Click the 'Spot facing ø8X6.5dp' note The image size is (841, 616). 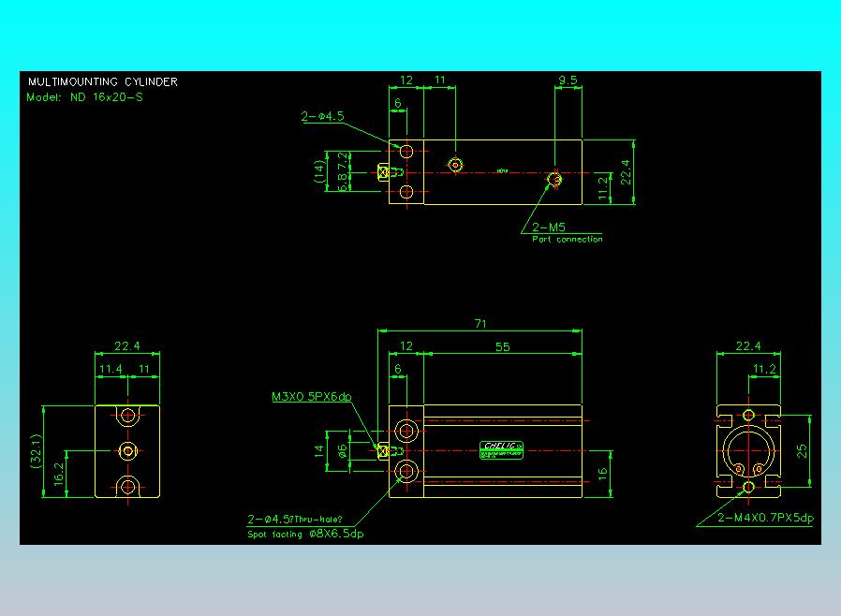tap(305, 534)
